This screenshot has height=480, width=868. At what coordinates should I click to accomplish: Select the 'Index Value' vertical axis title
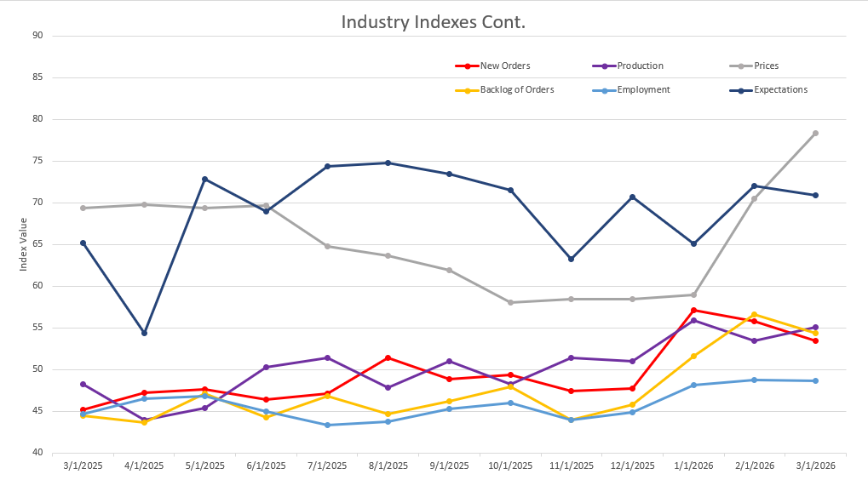(x=24, y=244)
